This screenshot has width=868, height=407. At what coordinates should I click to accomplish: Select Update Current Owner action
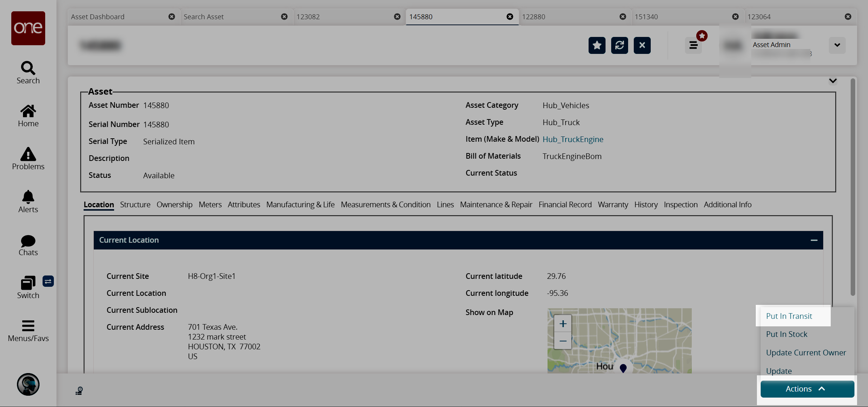[x=806, y=353]
